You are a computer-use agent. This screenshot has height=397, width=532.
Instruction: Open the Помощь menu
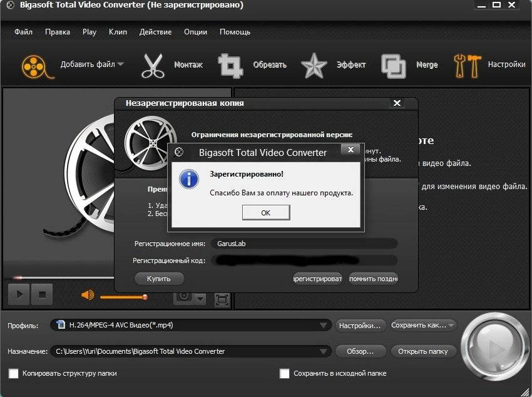235,32
